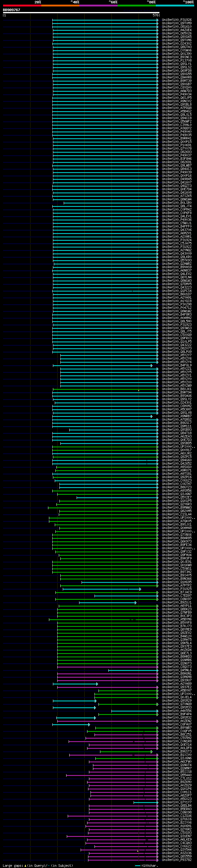Click the purple alignment bar of UniRef100_P93782

coord(123,860)
